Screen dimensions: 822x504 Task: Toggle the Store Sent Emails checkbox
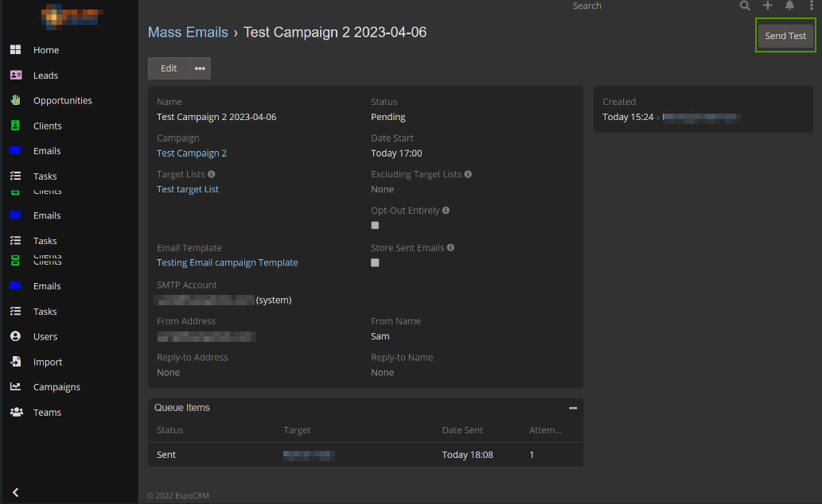pos(376,262)
